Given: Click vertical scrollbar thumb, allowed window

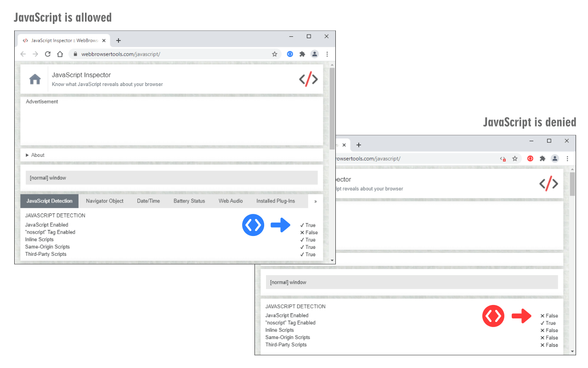Looking at the screenshot, I should pyautogui.click(x=332, y=108).
